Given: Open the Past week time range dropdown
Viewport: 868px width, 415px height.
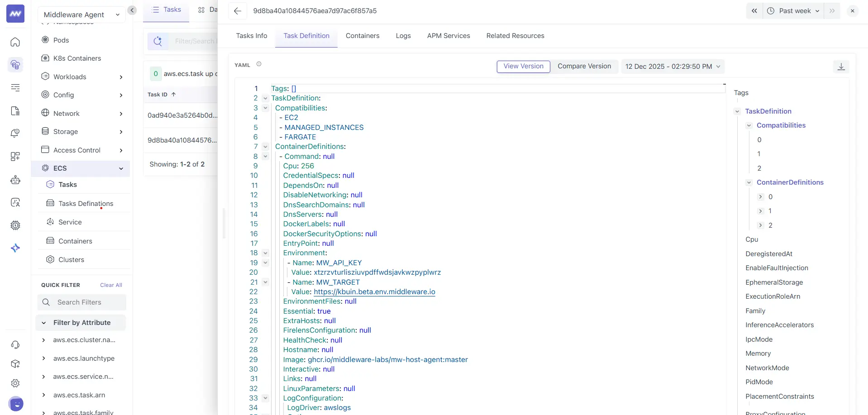Looking at the screenshot, I should 793,10.
